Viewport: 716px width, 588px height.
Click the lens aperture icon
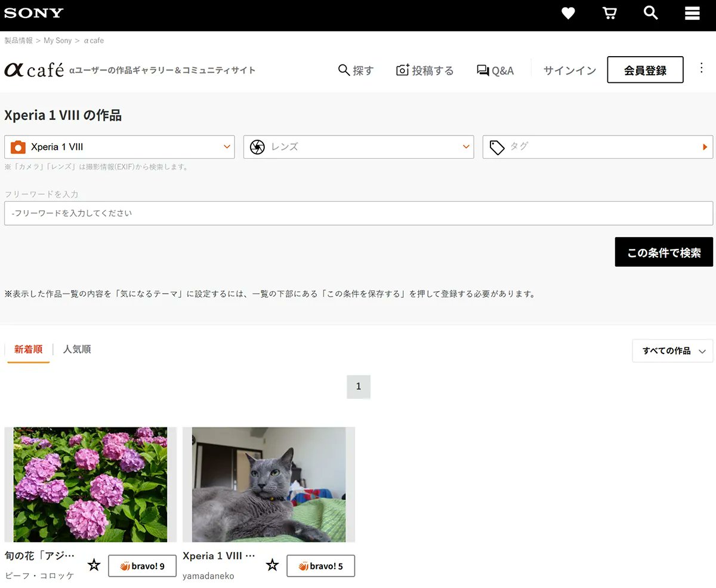click(257, 147)
